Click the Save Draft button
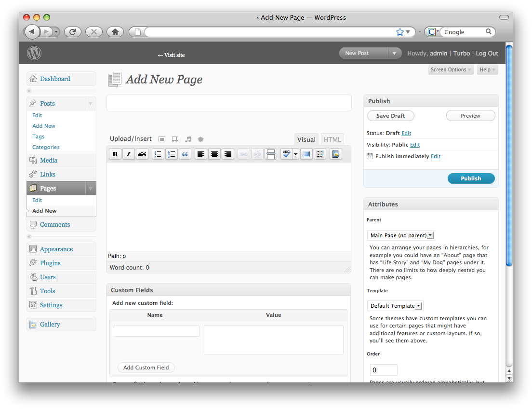Image resolution: width=532 pixels, height=409 pixels. click(x=390, y=116)
